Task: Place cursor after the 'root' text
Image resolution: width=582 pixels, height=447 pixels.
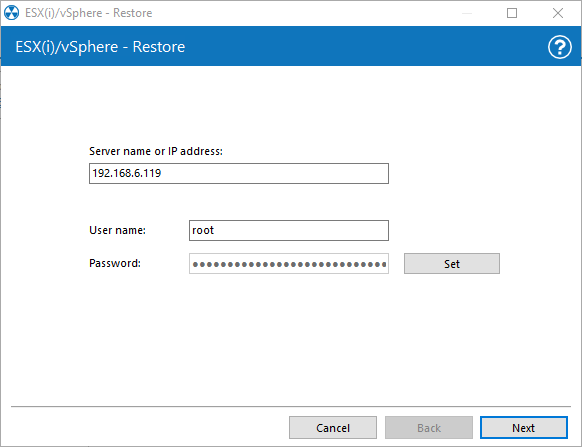Action: click(x=215, y=231)
